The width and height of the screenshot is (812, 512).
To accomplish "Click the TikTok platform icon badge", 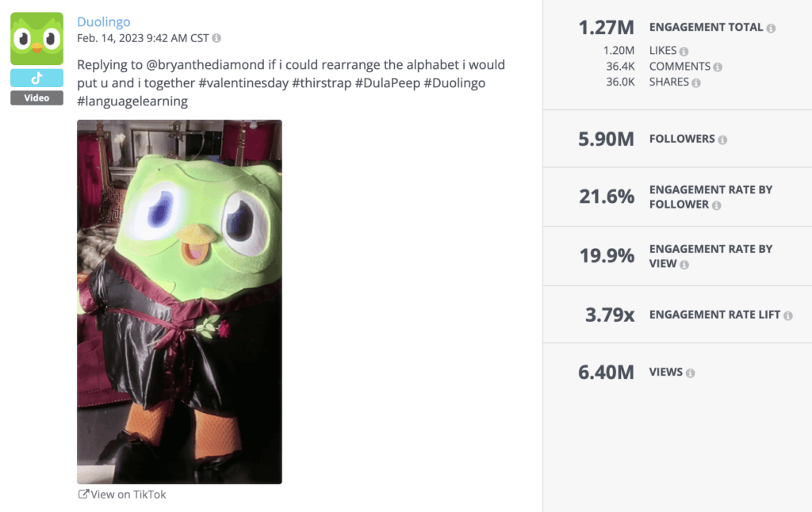I will pos(36,78).
